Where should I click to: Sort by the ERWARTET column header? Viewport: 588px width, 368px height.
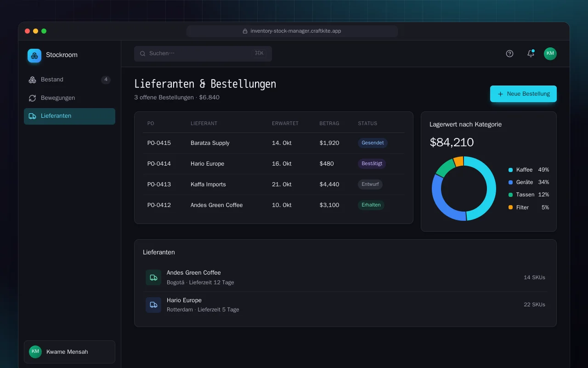(285, 123)
